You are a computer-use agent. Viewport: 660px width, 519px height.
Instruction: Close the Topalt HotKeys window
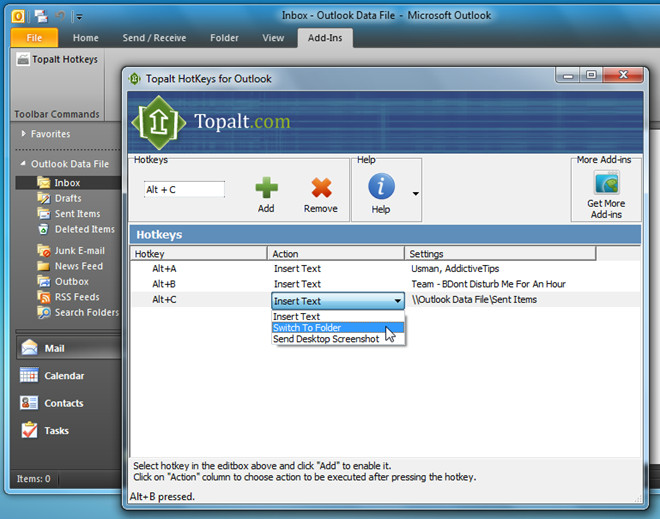[x=623, y=75]
